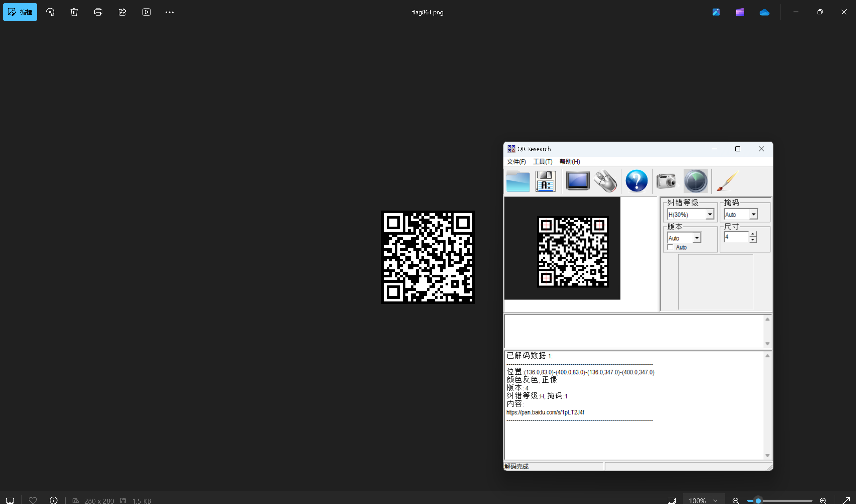Delete the image with trash icon
The image size is (856, 504).
74,12
